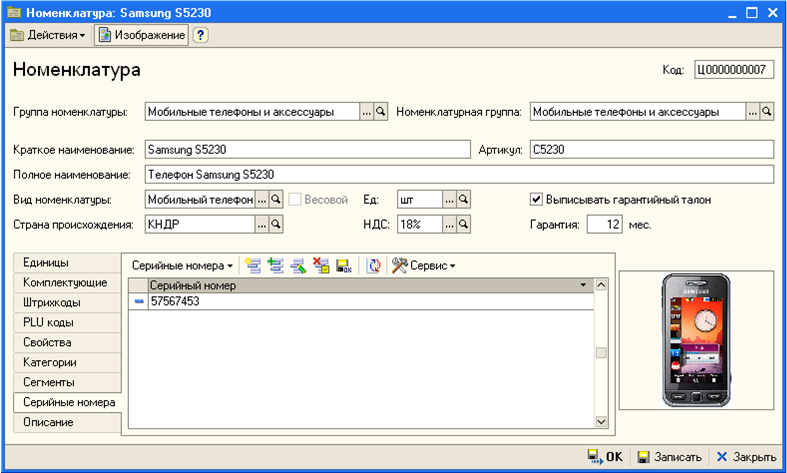The image size is (787, 473).
Task: Click the add new serial number icon
Action: point(253,265)
